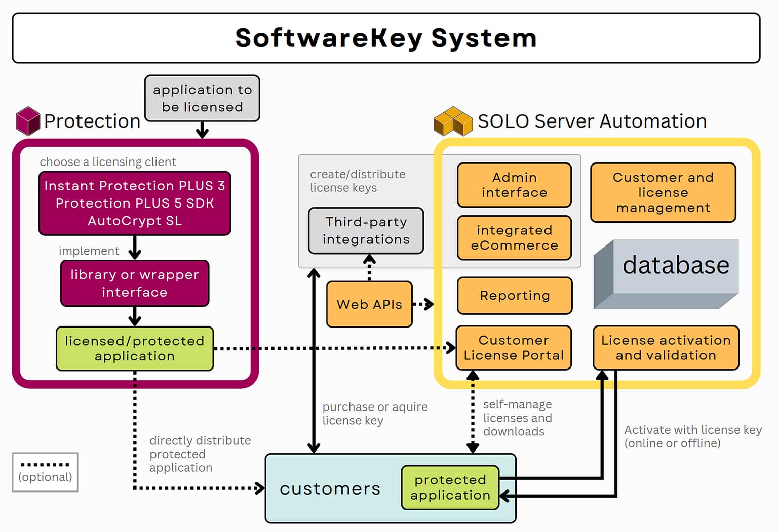Image resolution: width=778 pixels, height=532 pixels.
Task: Select the integrated eCommerce box
Action: (x=514, y=238)
